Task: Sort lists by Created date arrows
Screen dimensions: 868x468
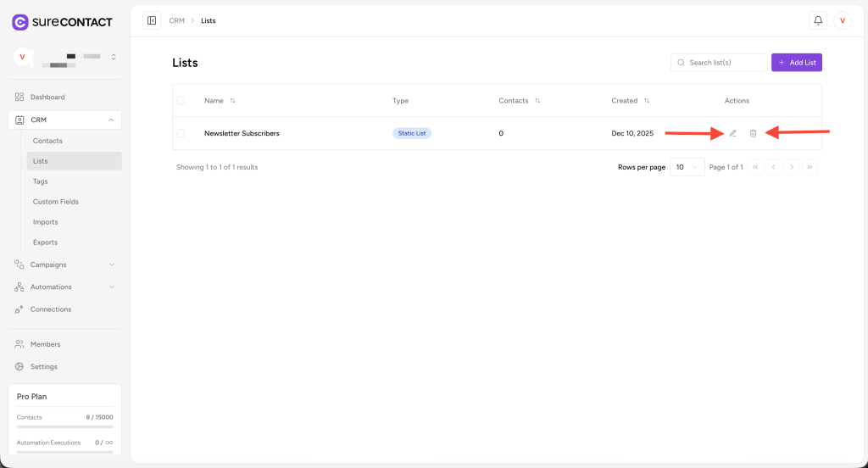Action: click(647, 101)
